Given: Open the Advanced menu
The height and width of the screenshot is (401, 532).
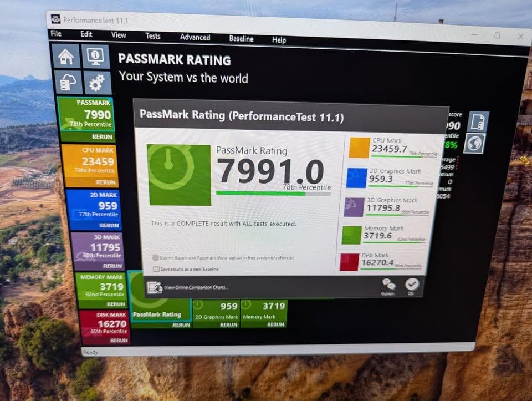Looking at the screenshot, I should coord(195,37).
